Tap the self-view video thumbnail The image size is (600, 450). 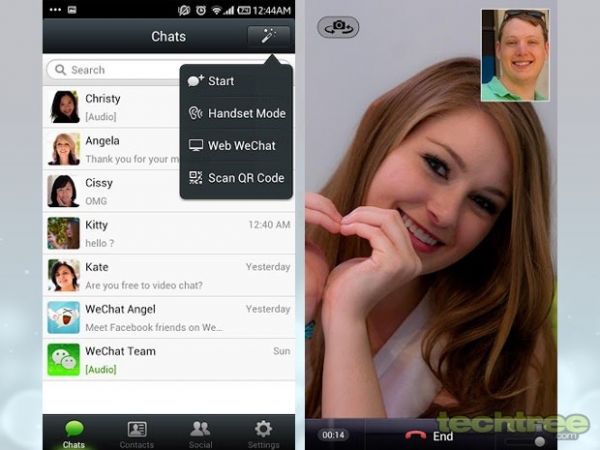point(515,55)
